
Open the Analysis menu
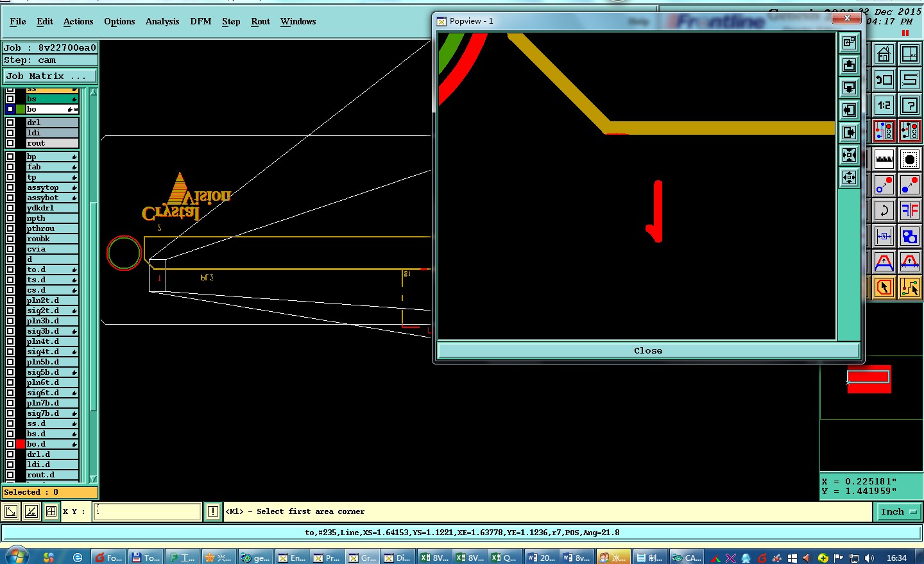point(162,21)
